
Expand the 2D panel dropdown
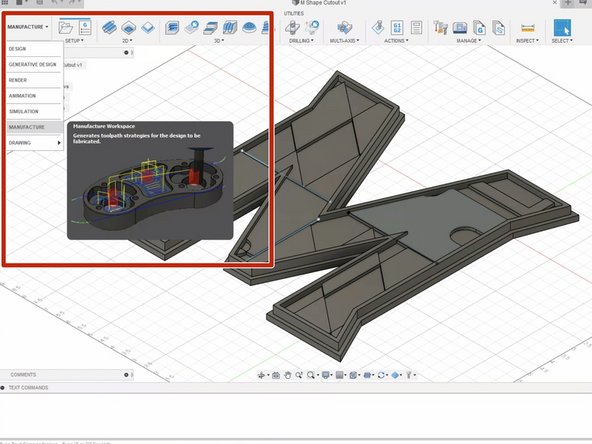[x=127, y=40]
